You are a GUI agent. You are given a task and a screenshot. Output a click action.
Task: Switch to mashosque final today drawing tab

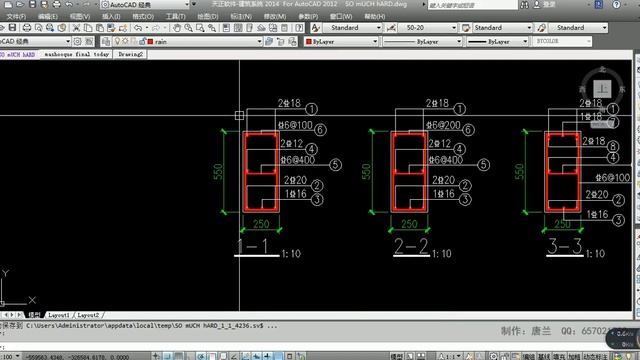pos(76,54)
